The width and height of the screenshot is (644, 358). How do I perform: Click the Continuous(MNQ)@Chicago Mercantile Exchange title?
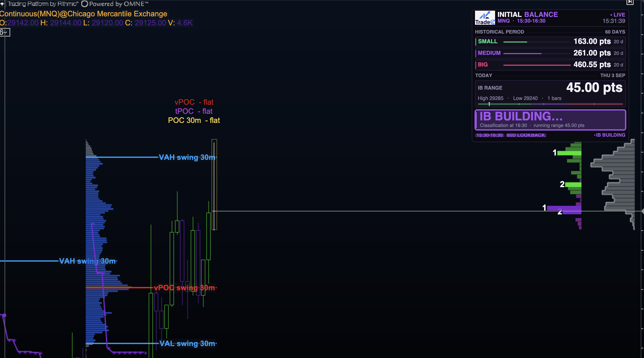(83, 14)
